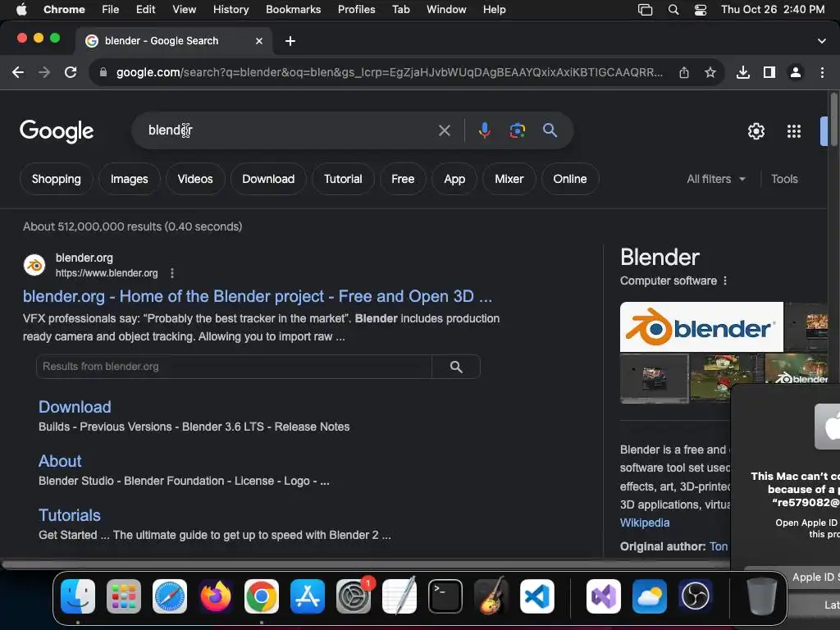Search by image with Lens icon
Screen dimensions: 840x630
point(517,130)
